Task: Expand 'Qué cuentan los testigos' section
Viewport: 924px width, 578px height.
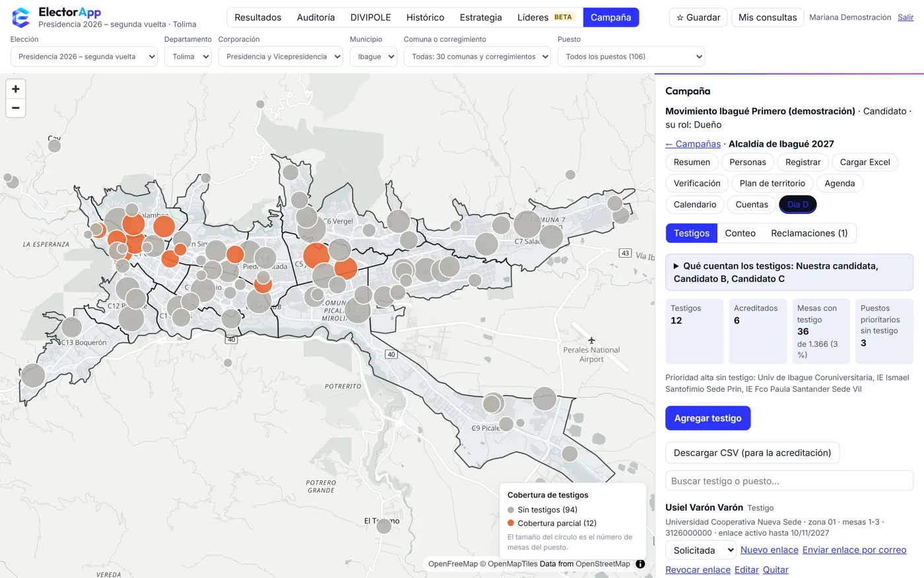Action: click(789, 272)
